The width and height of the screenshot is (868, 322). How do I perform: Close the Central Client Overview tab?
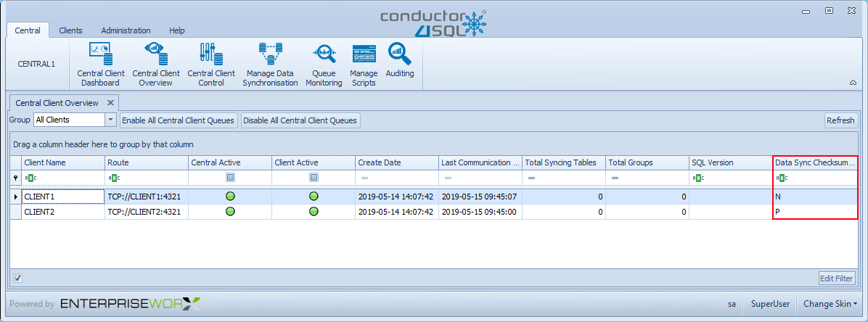pos(110,103)
